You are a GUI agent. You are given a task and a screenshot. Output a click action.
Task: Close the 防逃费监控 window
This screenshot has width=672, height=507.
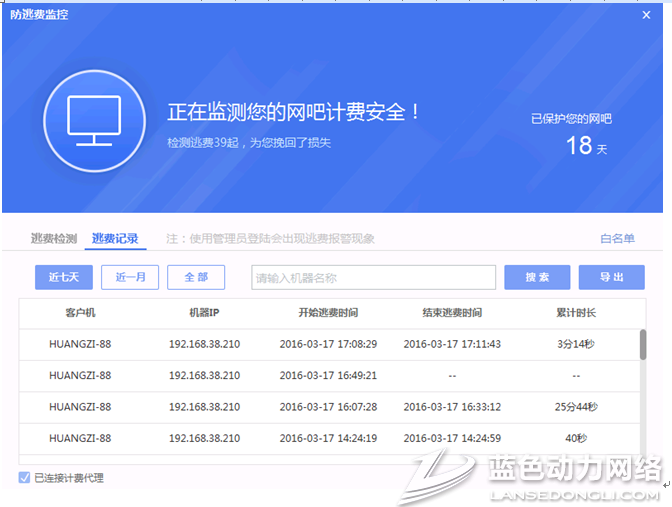coord(646,14)
